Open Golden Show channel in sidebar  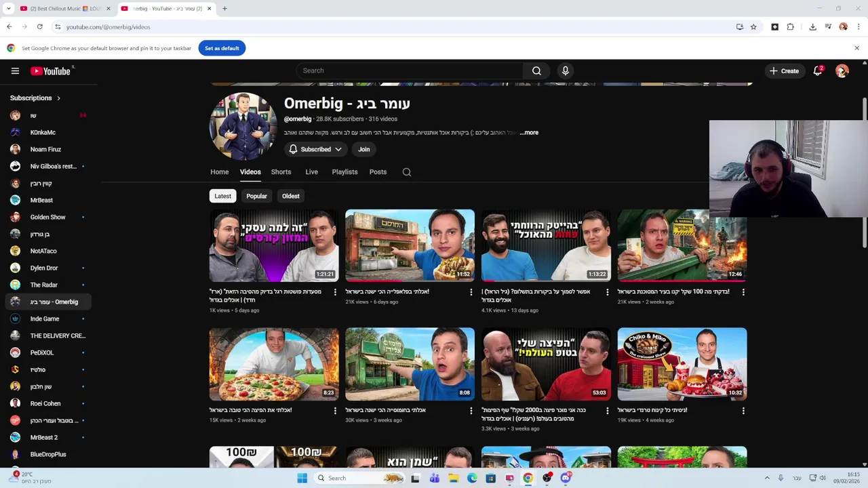point(47,218)
